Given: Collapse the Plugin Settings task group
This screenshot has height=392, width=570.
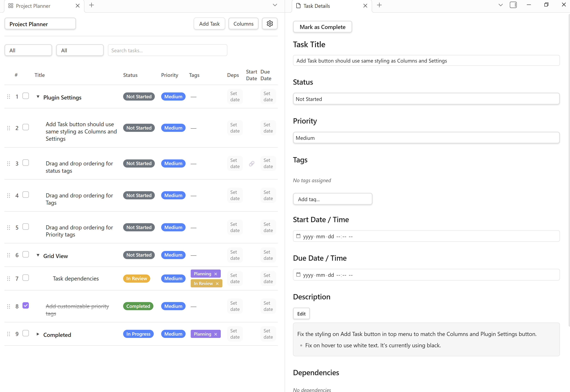Looking at the screenshot, I should tap(38, 97).
